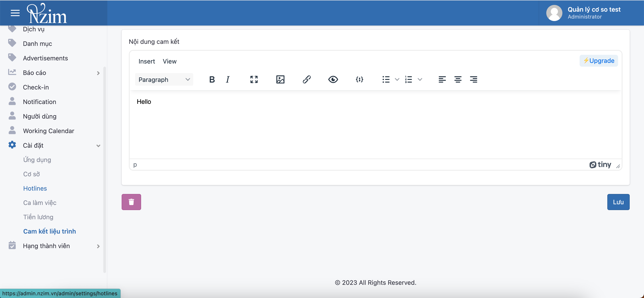The width and height of the screenshot is (644, 298).
Task: Toggle italic formatting in the editor
Action: [227, 80]
